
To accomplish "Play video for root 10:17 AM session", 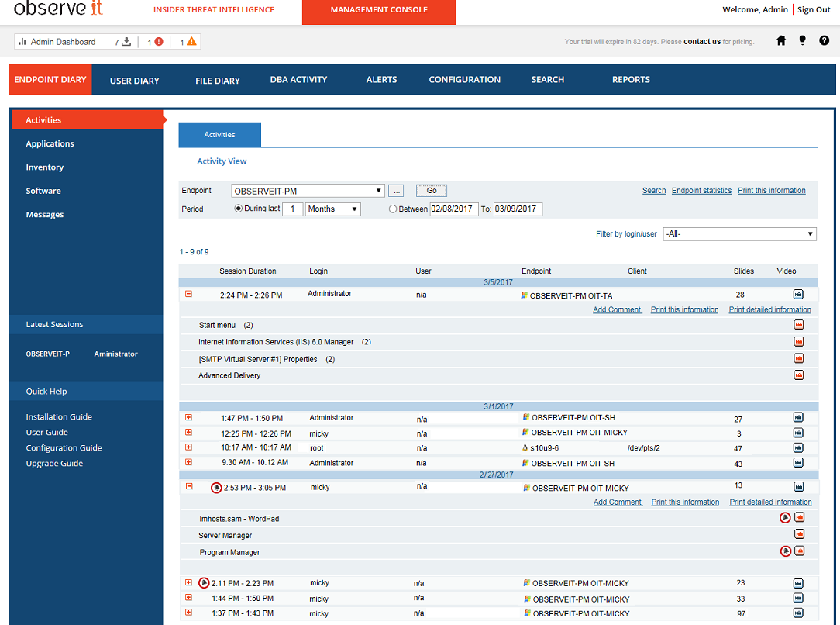I will click(x=798, y=448).
